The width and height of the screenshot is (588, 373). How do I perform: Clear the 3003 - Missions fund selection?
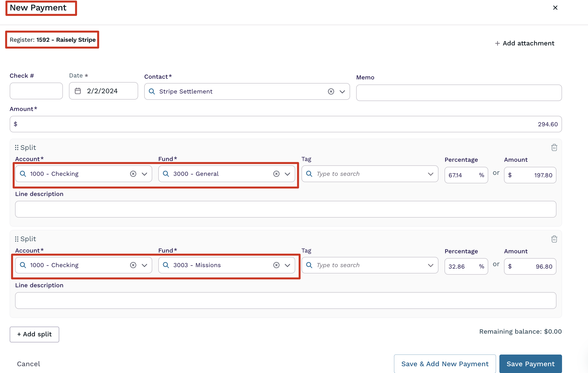[276, 265]
